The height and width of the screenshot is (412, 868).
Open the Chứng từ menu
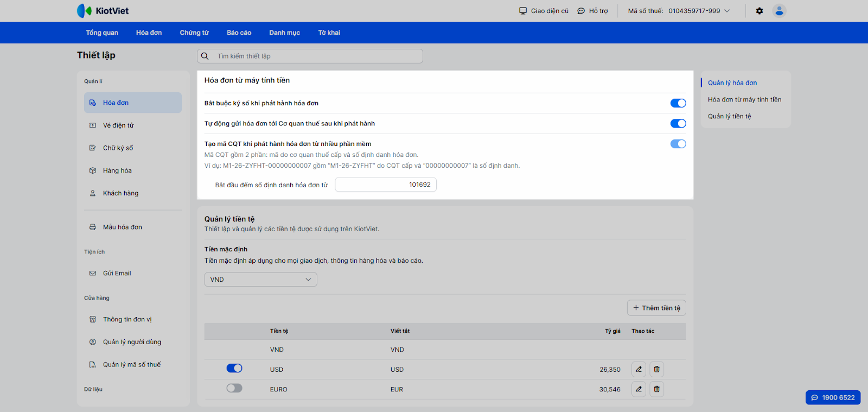pyautogui.click(x=194, y=33)
